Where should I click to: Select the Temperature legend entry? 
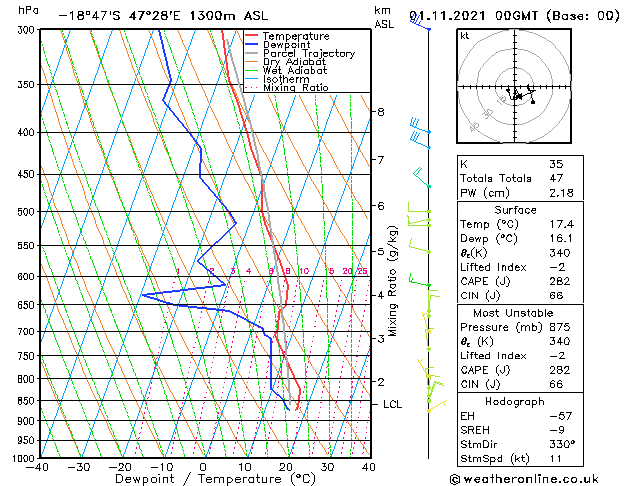pos(296,36)
